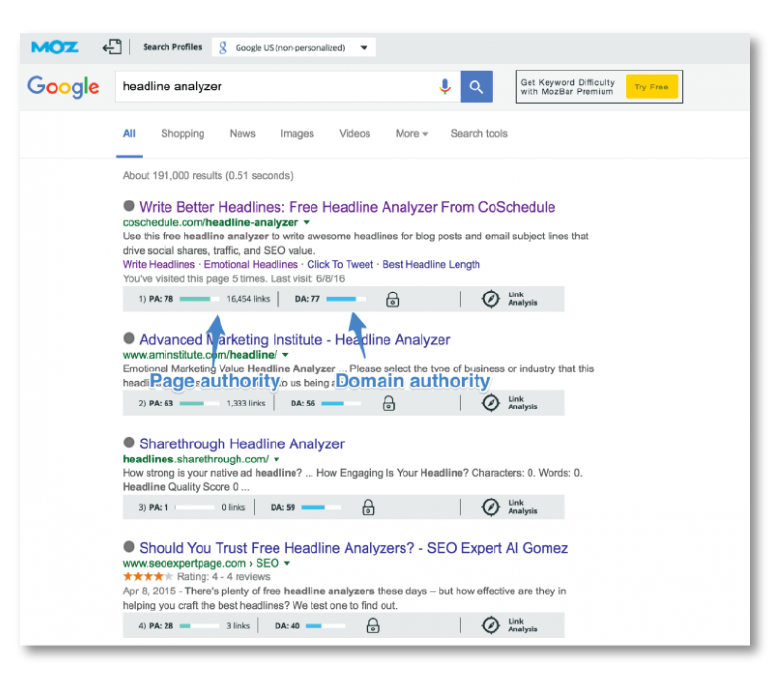Switch to the Videos tab

tap(355, 134)
